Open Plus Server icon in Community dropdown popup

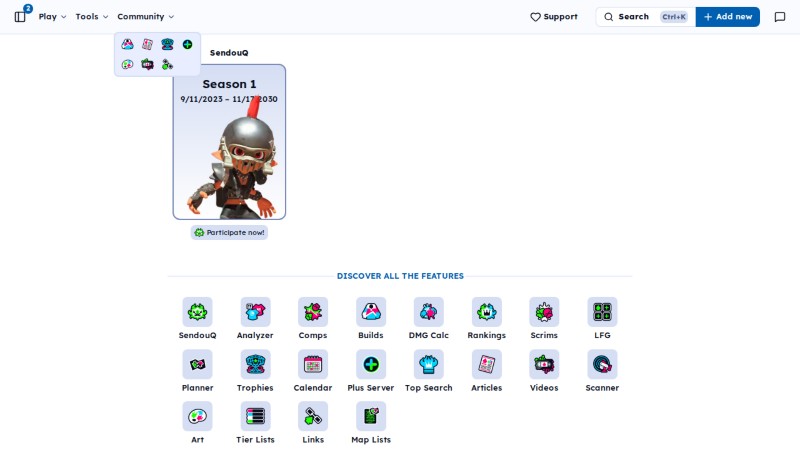coord(187,44)
